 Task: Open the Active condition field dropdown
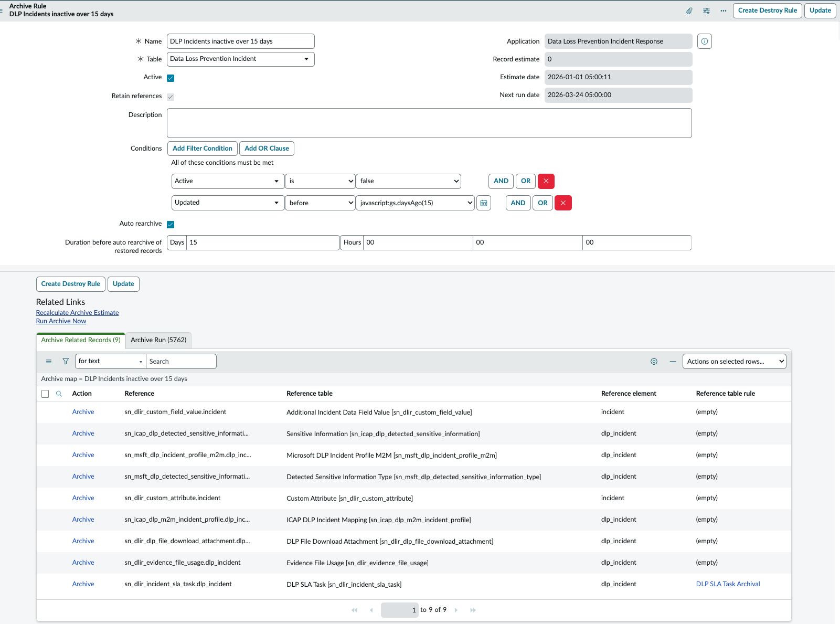pos(228,181)
